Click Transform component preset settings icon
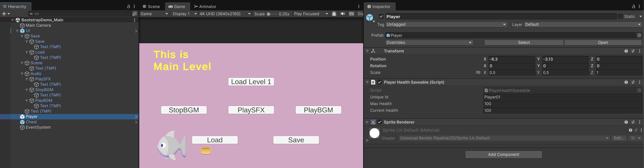644x168 pixels. [x=633, y=51]
